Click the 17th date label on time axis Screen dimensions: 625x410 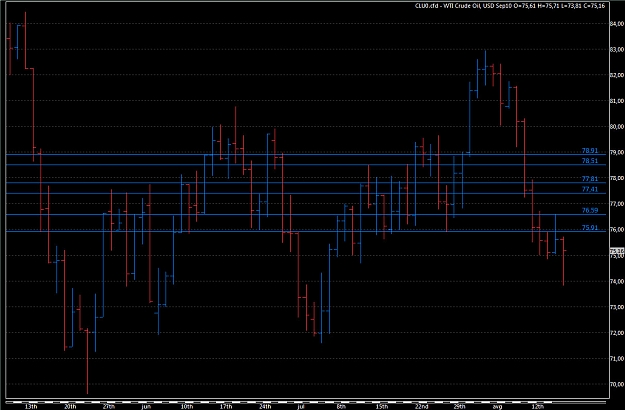[x=226, y=406]
